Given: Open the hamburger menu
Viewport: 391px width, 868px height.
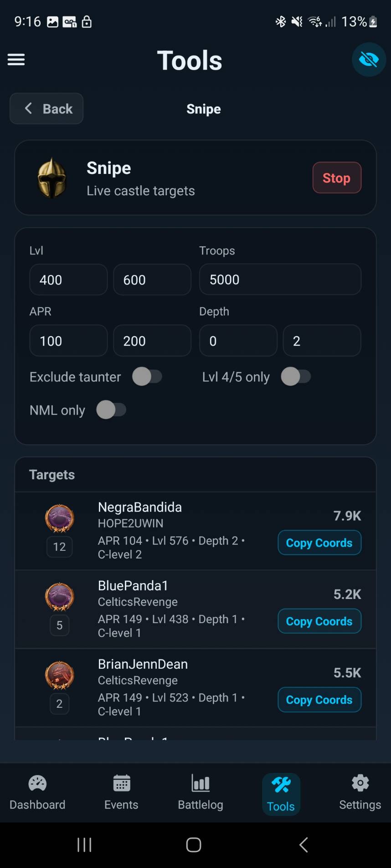Looking at the screenshot, I should 16,60.
